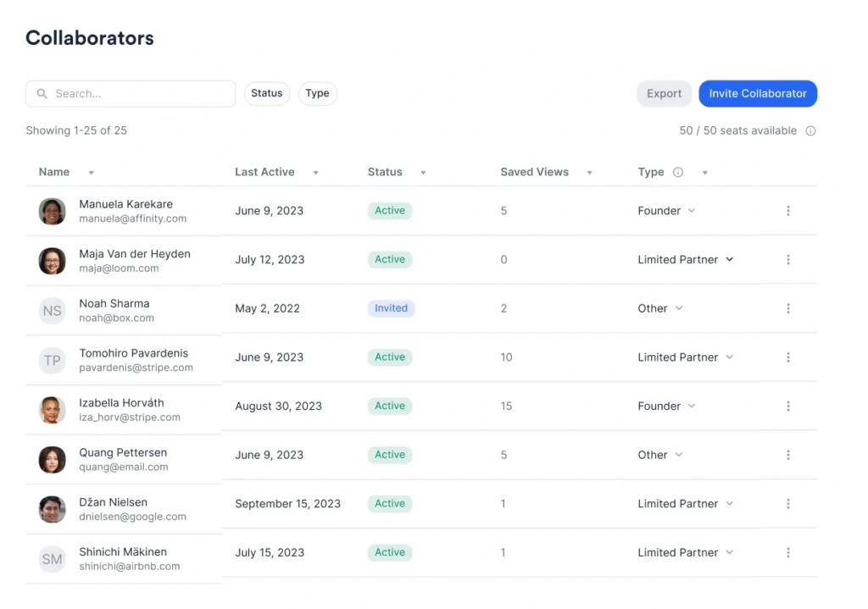
Task: Open three-dot menu for Quang Pettersen
Action: click(x=788, y=455)
